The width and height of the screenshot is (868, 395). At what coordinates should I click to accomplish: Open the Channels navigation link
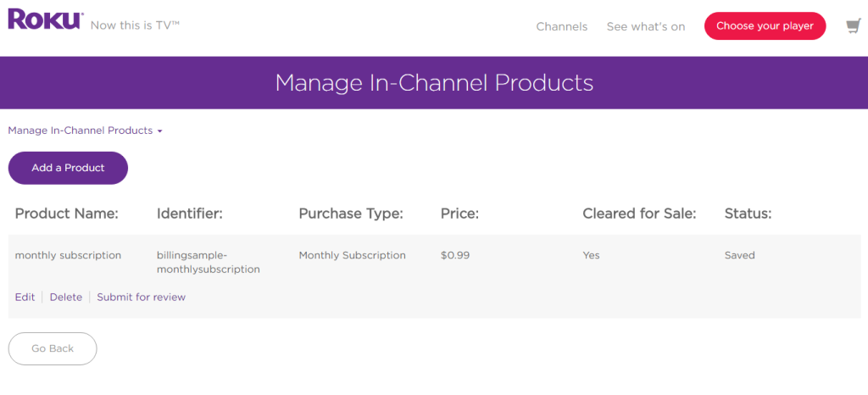point(561,26)
